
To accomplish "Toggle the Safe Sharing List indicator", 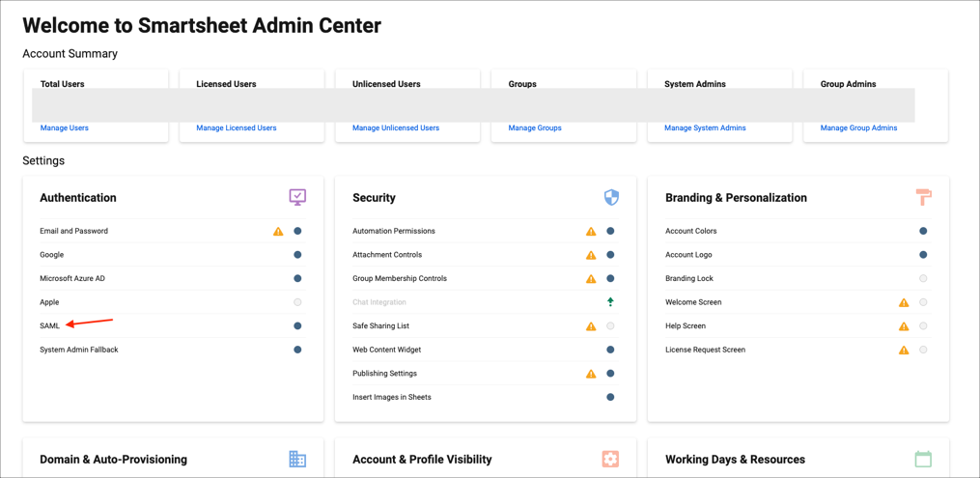I will pyautogui.click(x=610, y=326).
